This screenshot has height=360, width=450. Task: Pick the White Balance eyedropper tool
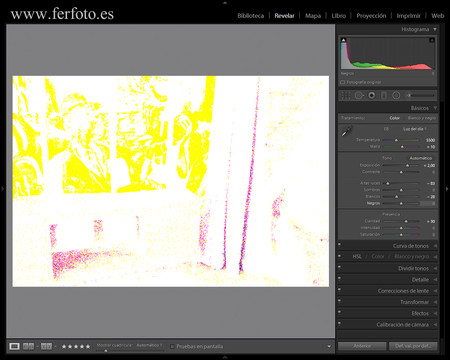pos(347,131)
